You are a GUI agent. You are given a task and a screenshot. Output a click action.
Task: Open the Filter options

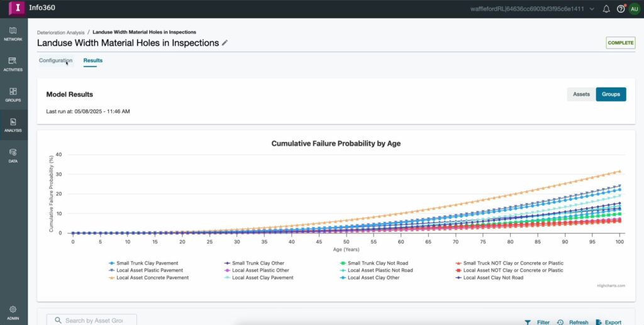tap(538, 322)
